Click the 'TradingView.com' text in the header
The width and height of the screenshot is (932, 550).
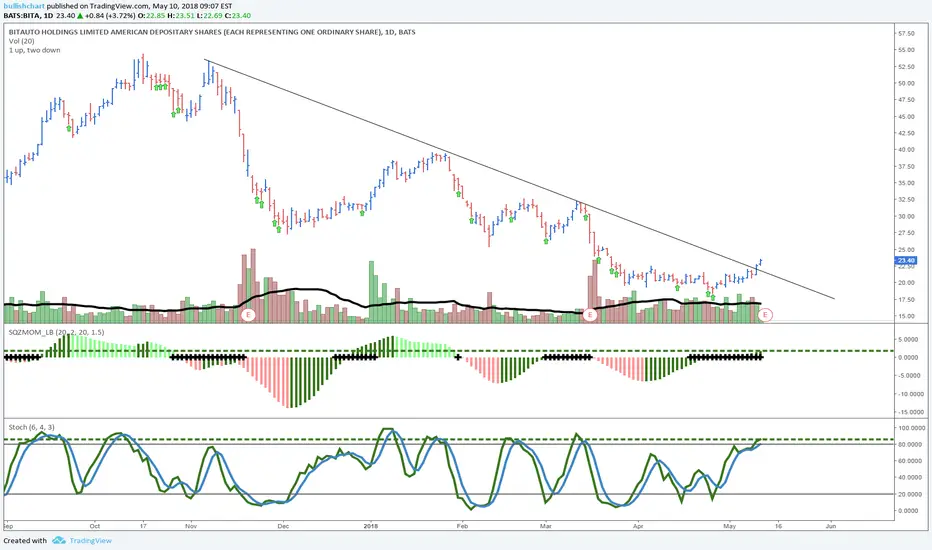point(118,6)
